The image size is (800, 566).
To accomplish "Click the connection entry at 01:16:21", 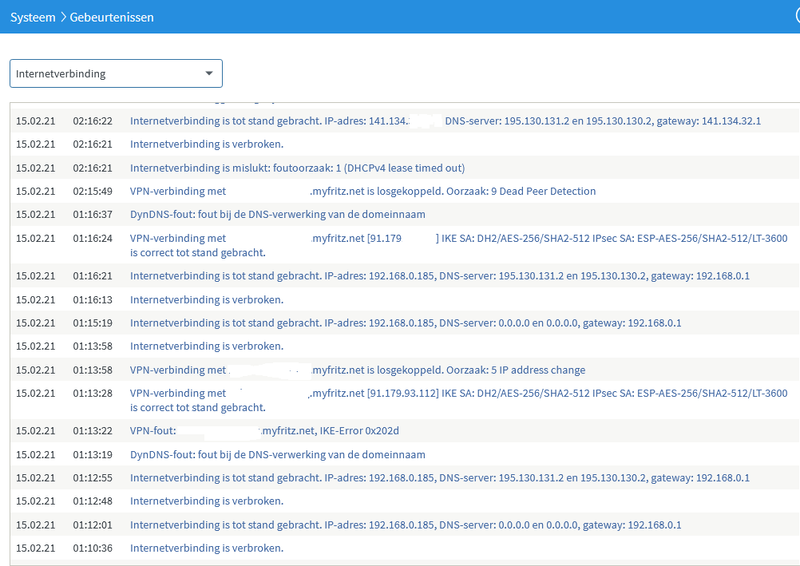I will coord(439,276).
